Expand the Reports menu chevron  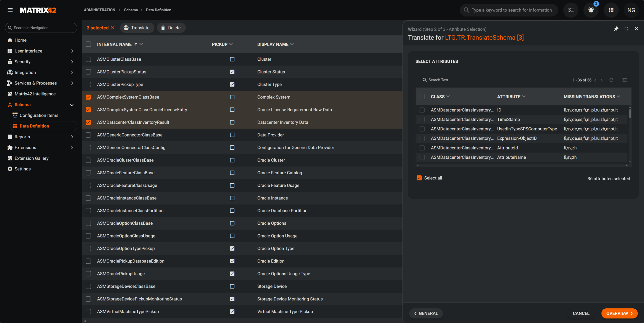point(72,137)
